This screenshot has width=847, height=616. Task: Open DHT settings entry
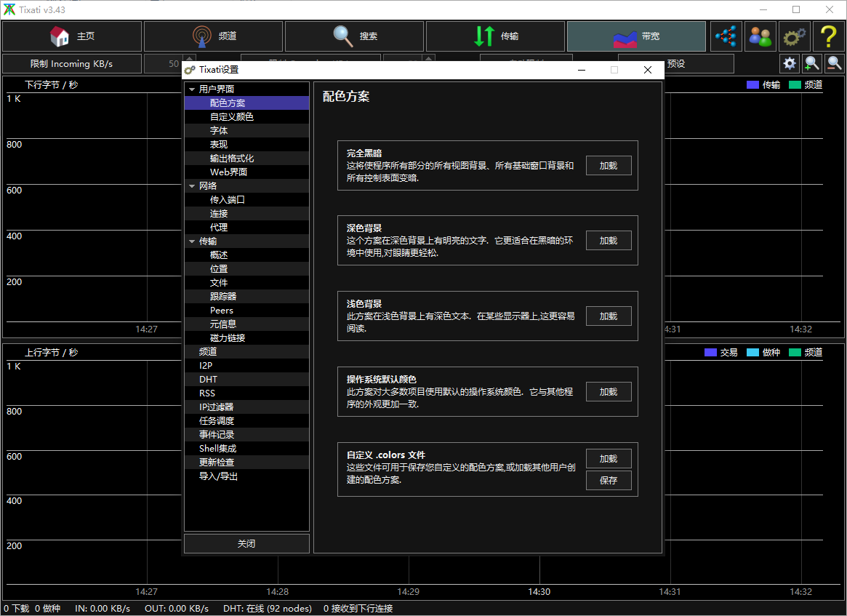pyautogui.click(x=247, y=380)
